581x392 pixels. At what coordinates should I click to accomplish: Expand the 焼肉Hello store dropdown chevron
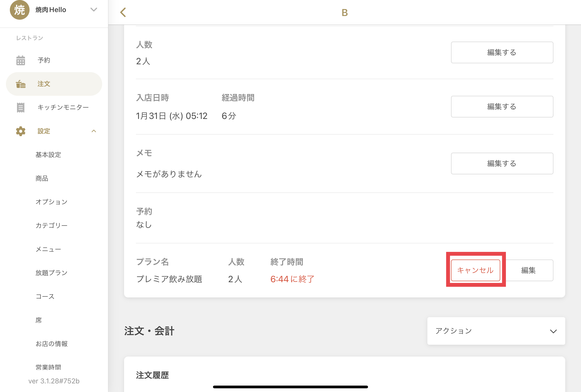tap(94, 10)
